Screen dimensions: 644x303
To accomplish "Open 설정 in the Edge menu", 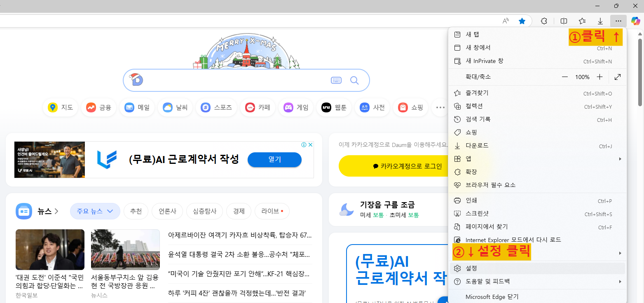I will tap(537, 268).
